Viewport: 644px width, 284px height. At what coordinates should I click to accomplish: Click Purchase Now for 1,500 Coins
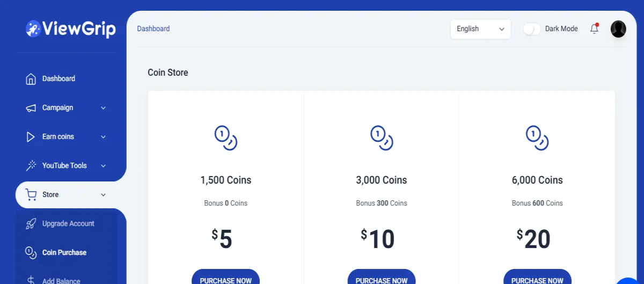(225, 277)
